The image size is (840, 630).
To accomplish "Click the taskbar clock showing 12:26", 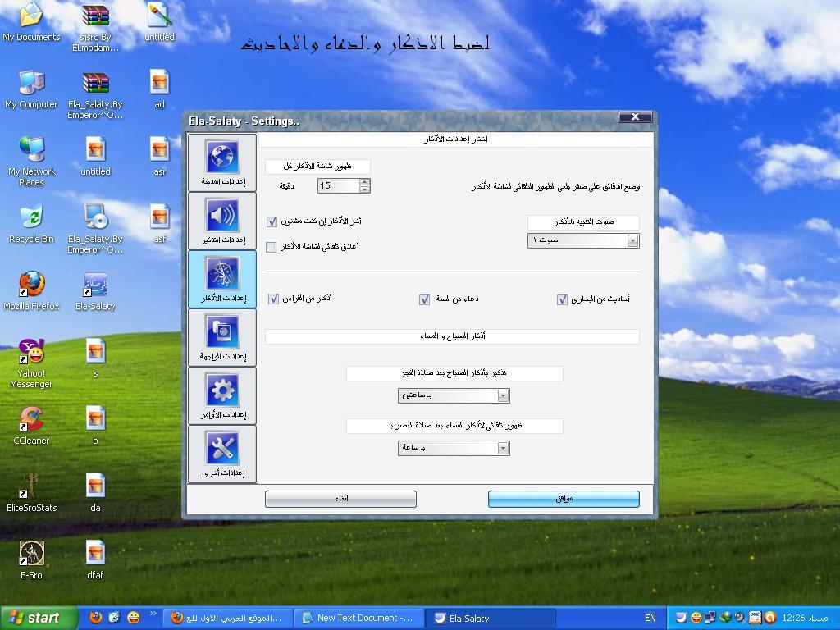I will pyautogui.click(x=805, y=619).
